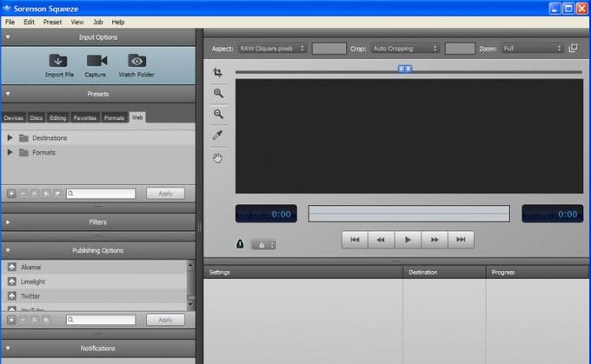Click Apply in Publishing Options panel

(x=165, y=320)
